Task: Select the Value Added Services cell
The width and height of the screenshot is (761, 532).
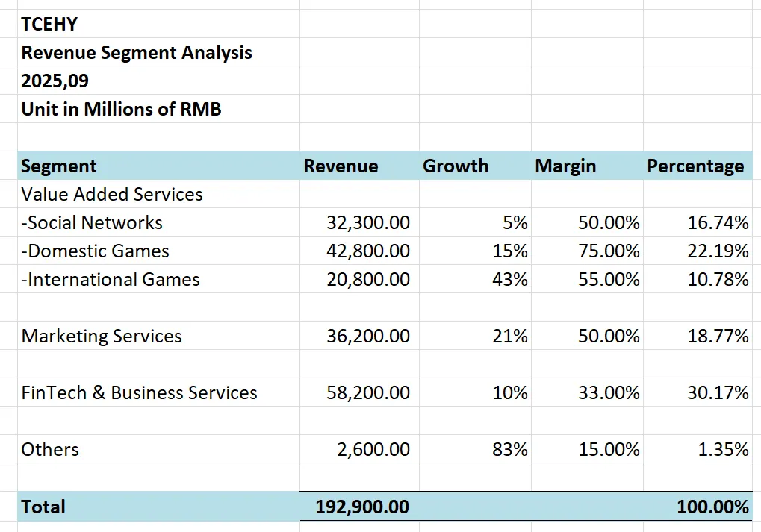Action: [x=112, y=194]
